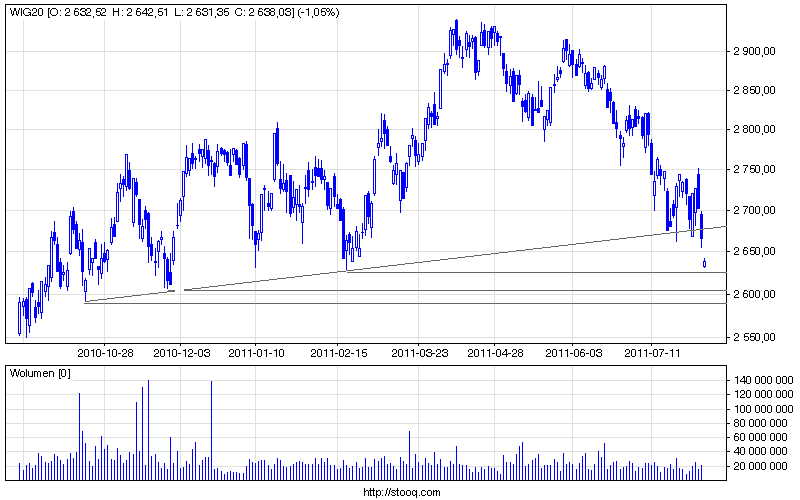Click the 100 000 000 volume label

point(763,409)
